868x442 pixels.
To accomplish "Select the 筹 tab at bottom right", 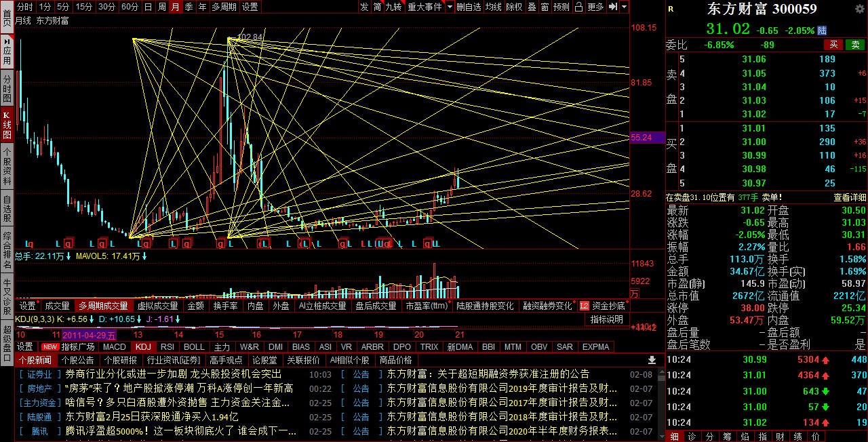I will tap(727, 436).
